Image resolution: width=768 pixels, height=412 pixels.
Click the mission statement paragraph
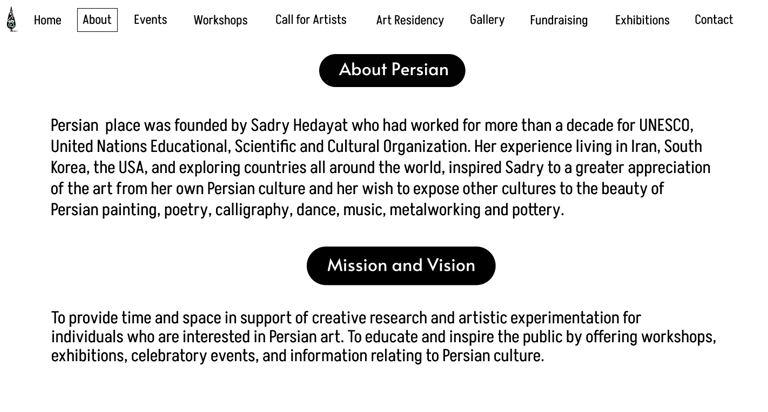click(x=383, y=337)
